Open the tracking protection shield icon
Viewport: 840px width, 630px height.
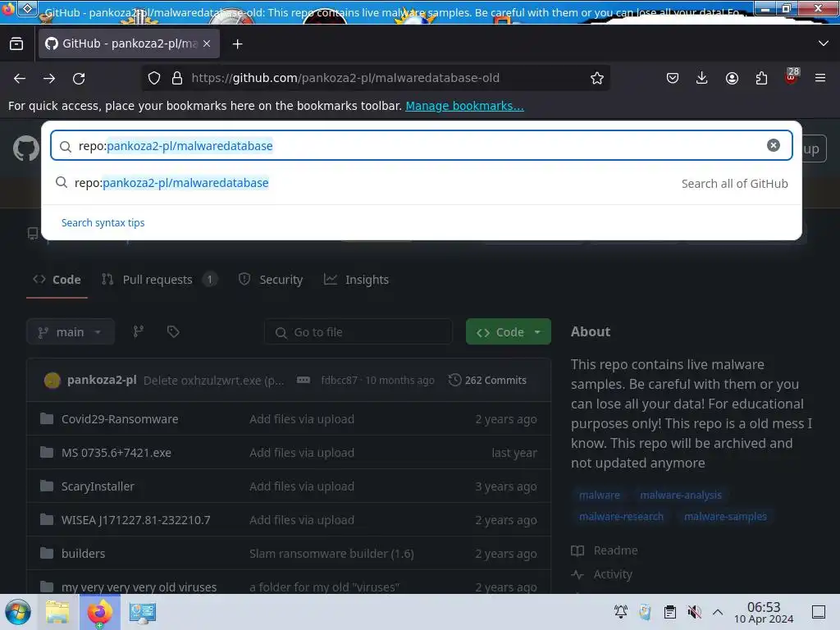point(154,78)
